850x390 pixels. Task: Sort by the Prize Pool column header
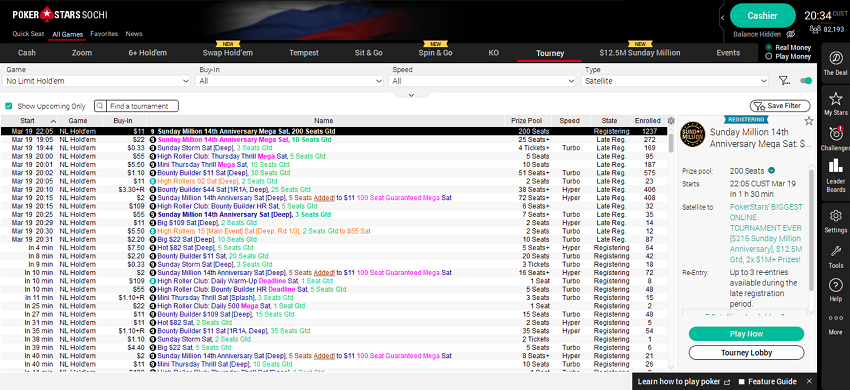pos(527,120)
